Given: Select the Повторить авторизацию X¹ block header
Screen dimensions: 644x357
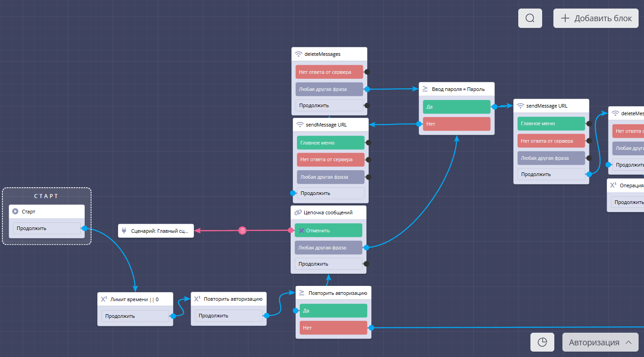Looking at the screenshot, I should pos(228,299).
